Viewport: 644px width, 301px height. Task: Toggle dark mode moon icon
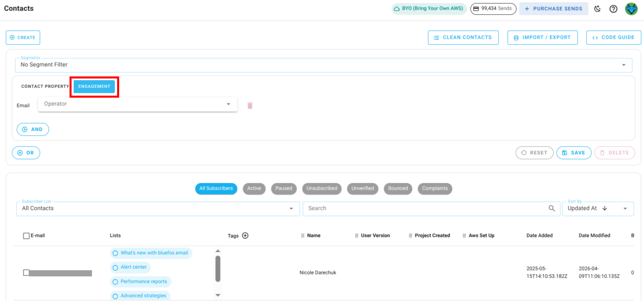click(x=598, y=8)
